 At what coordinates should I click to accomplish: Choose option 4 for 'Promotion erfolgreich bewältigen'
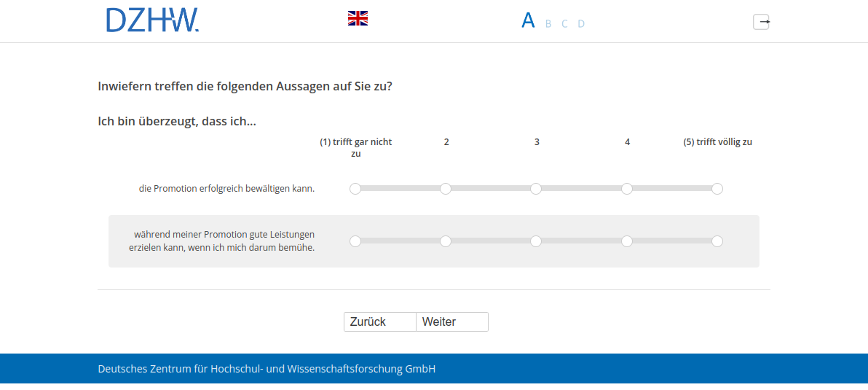pyautogui.click(x=627, y=189)
